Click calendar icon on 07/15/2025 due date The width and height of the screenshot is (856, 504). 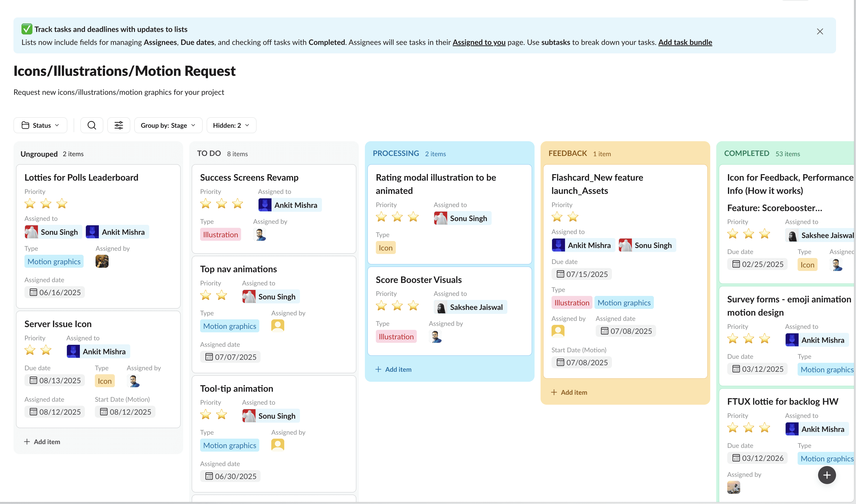(x=560, y=274)
